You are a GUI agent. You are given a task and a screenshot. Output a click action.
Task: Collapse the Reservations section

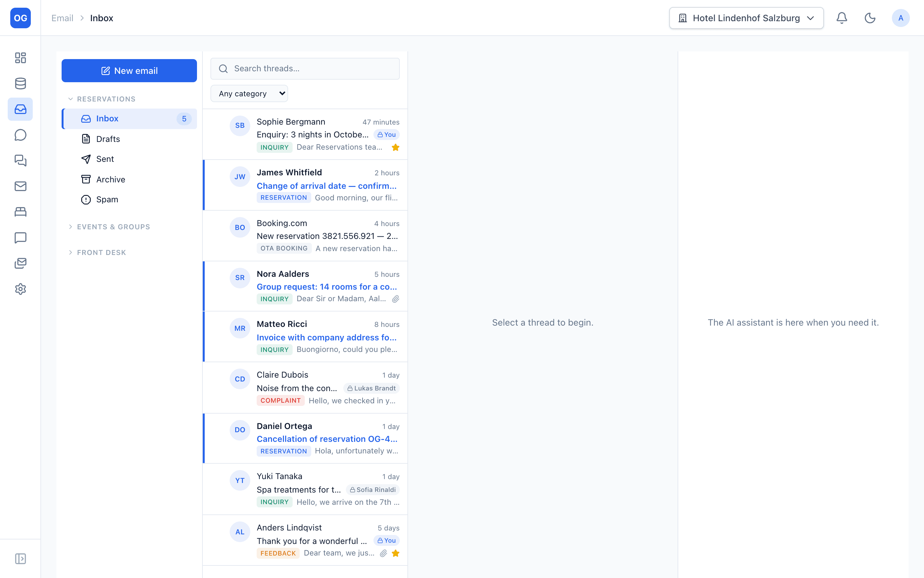102,99
